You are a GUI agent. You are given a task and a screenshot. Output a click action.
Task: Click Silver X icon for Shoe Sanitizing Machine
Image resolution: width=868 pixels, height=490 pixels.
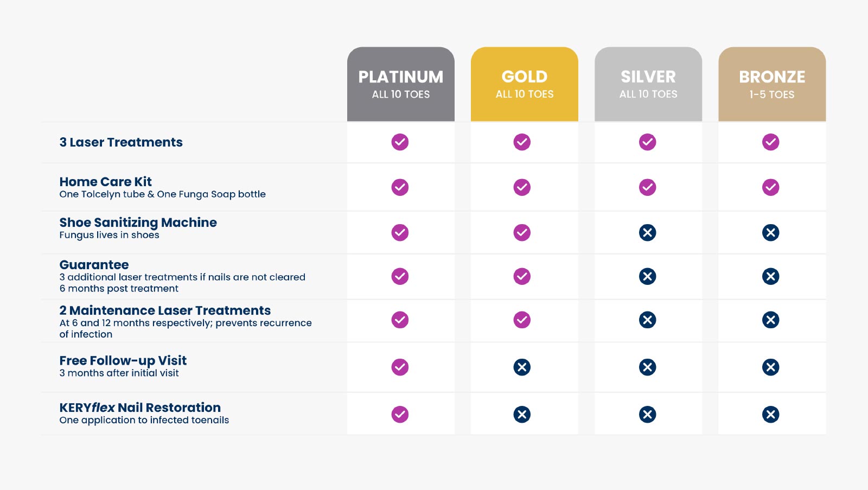point(647,233)
